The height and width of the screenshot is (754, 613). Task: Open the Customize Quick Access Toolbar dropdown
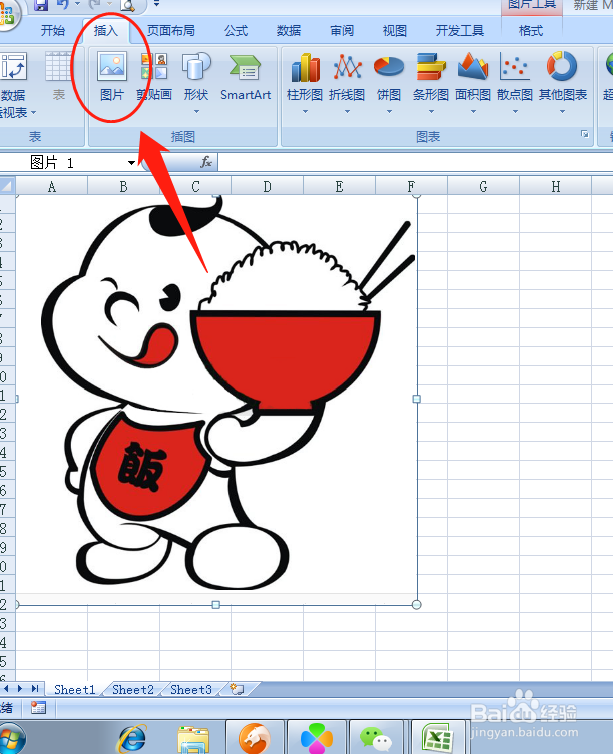156,4
